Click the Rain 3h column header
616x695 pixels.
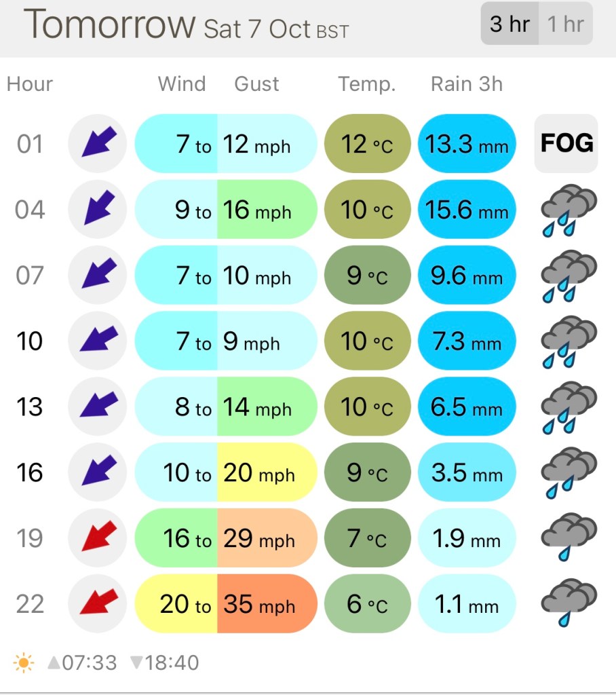pyautogui.click(x=467, y=84)
